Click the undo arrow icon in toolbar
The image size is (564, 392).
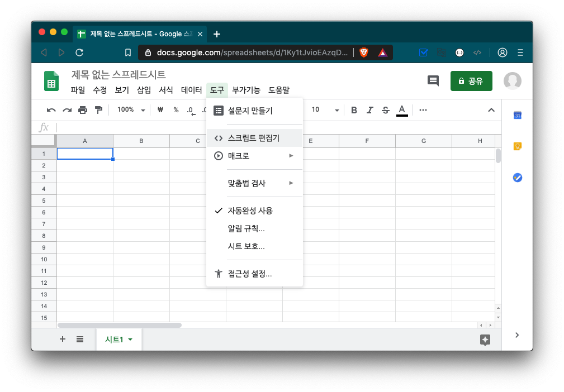(51, 110)
